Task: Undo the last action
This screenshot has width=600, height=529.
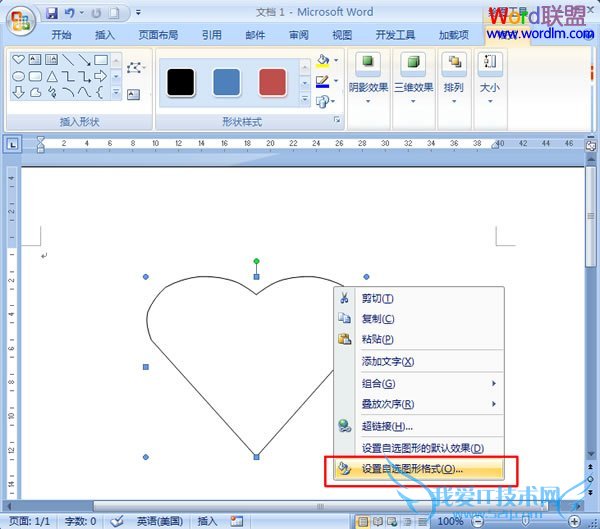Action: pyautogui.click(x=70, y=13)
